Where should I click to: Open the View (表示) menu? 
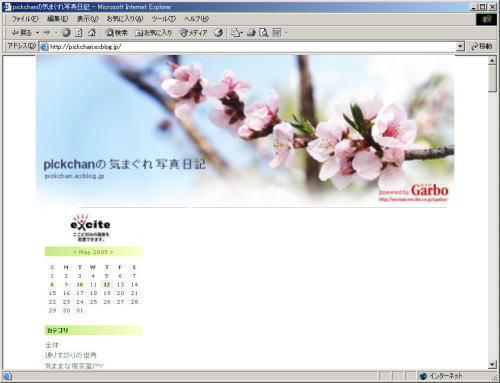87,19
